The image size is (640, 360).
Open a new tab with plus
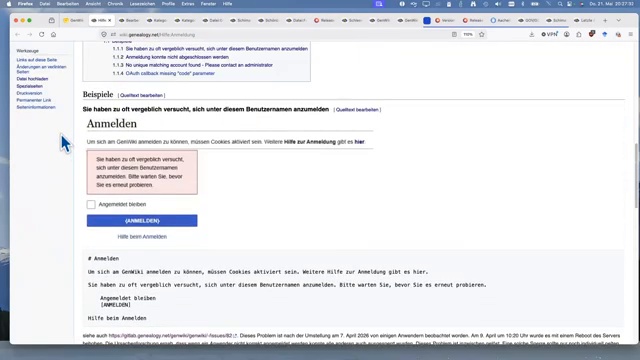(x=605, y=20)
